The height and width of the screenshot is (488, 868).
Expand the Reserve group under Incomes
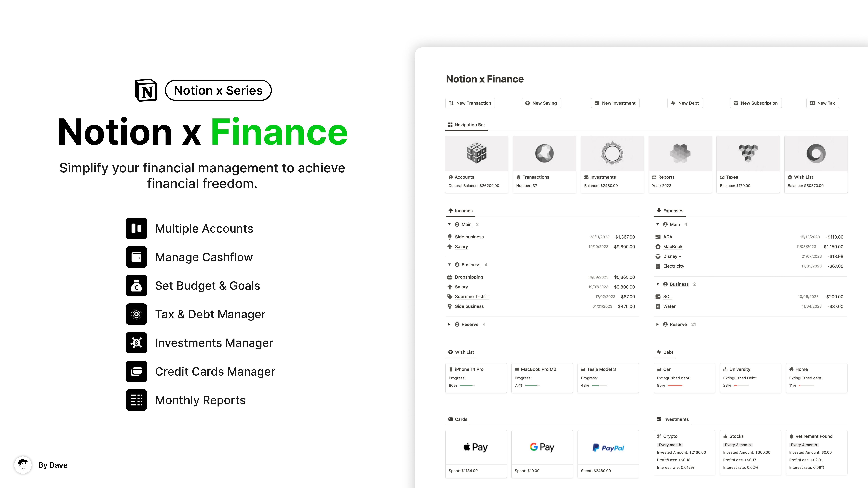[x=449, y=324]
